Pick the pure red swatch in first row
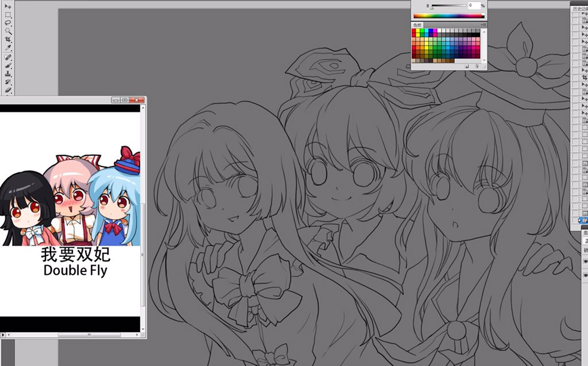The height and width of the screenshot is (366, 588). click(413, 30)
